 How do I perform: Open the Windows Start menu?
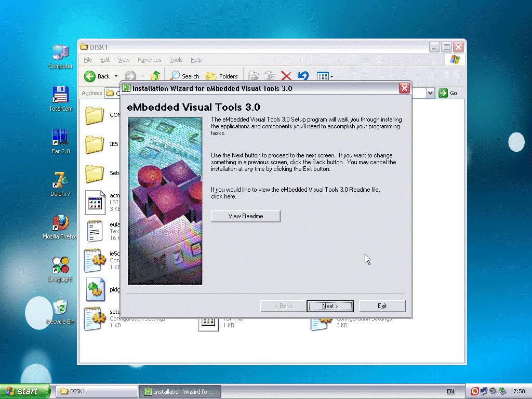tap(25, 392)
